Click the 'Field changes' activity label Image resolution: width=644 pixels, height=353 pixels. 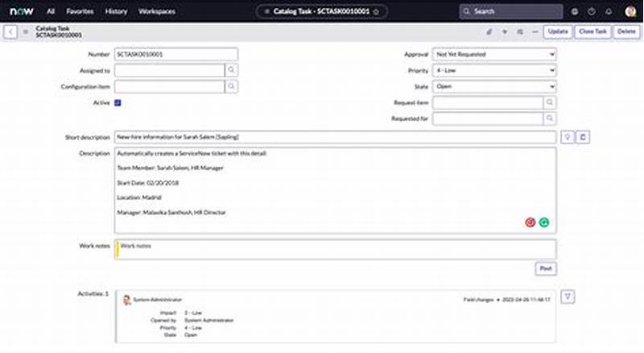click(x=478, y=300)
